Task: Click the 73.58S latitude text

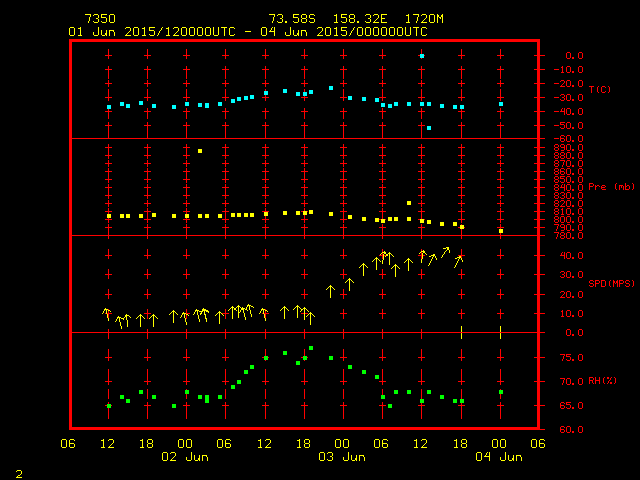Action: coord(289,19)
